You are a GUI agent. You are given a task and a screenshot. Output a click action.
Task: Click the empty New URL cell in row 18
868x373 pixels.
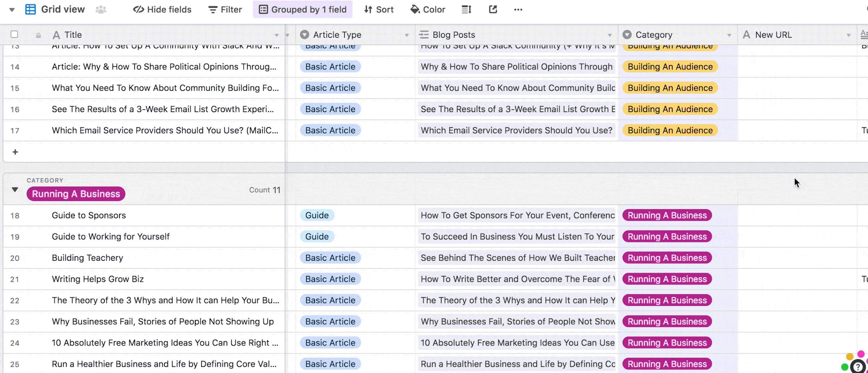(x=798, y=215)
